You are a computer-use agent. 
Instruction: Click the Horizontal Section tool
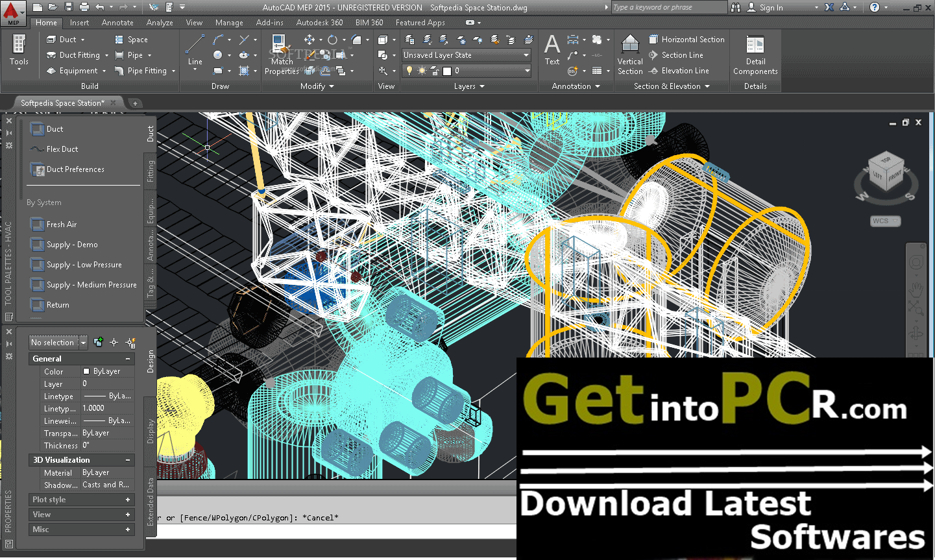click(686, 40)
